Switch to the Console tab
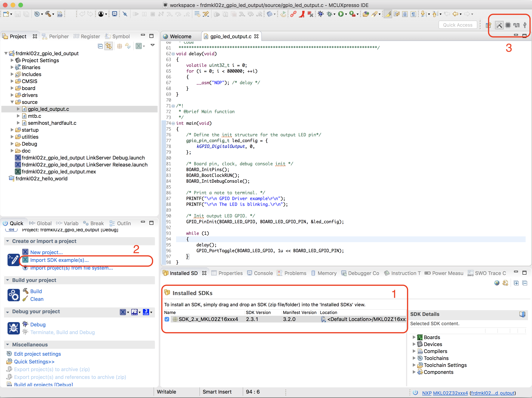This screenshot has width=532, height=398. pos(260,273)
